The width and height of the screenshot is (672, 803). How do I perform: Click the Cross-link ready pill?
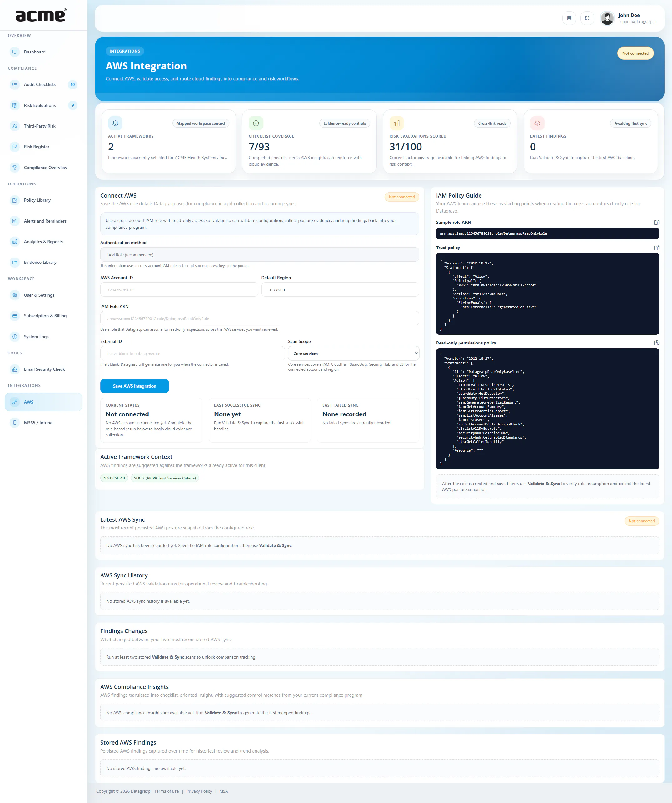(x=492, y=123)
